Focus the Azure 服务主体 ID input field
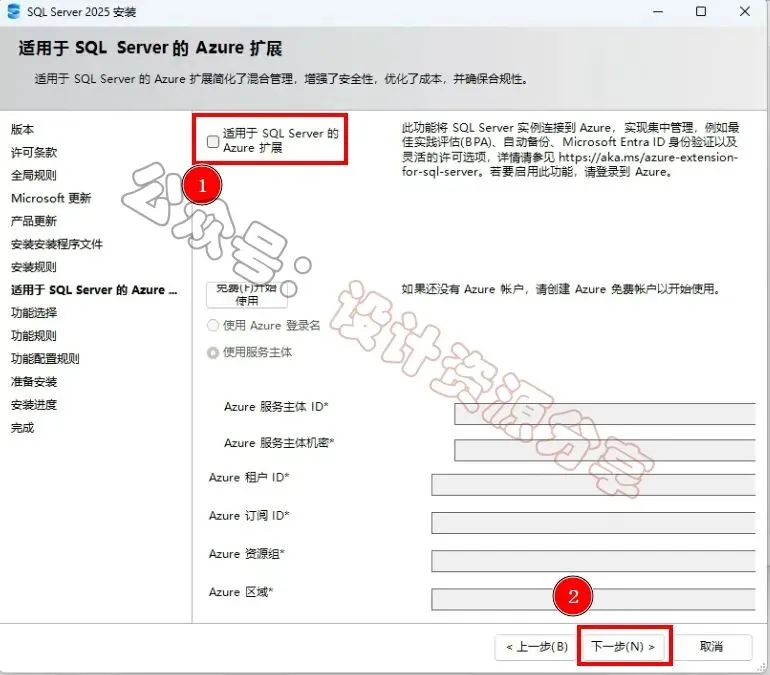770x675 pixels. click(605, 414)
